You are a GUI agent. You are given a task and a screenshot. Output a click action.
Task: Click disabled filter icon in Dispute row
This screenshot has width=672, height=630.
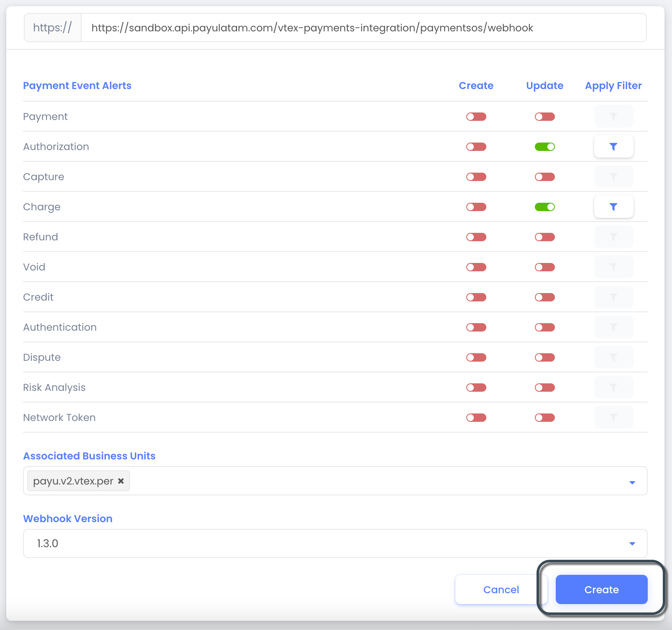pos(613,357)
